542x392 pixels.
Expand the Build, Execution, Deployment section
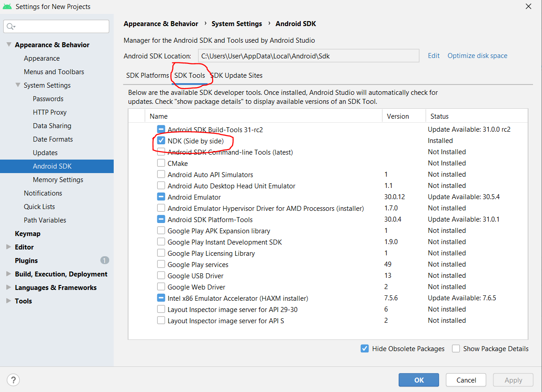9,274
